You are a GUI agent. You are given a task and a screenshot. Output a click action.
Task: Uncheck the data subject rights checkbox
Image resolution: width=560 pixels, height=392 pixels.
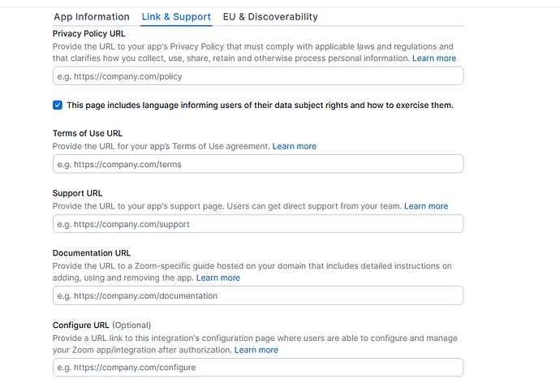(x=58, y=106)
